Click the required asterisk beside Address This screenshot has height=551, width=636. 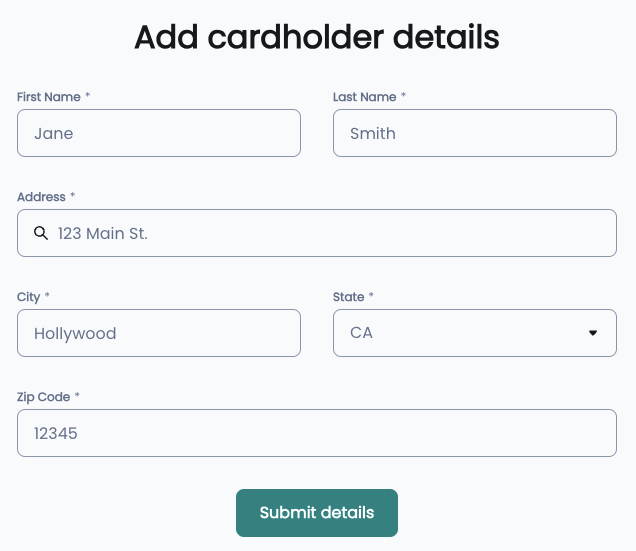(73, 196)
